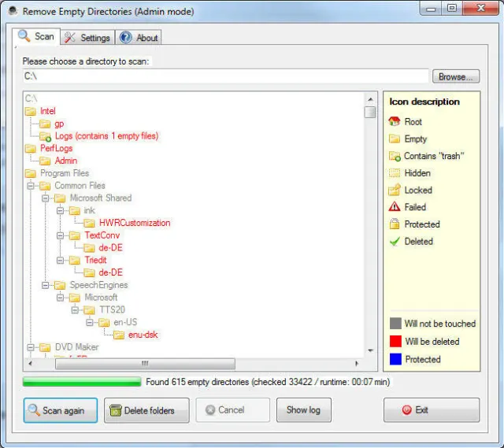Click the Delete folders button
Viewport: 504px width, 448px height.
[146, 410]
